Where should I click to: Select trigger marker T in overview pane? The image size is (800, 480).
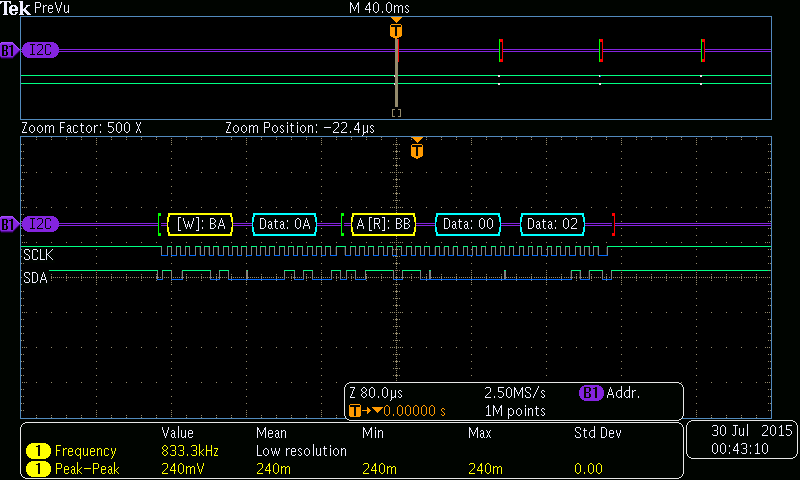click(x=396, y=30)
